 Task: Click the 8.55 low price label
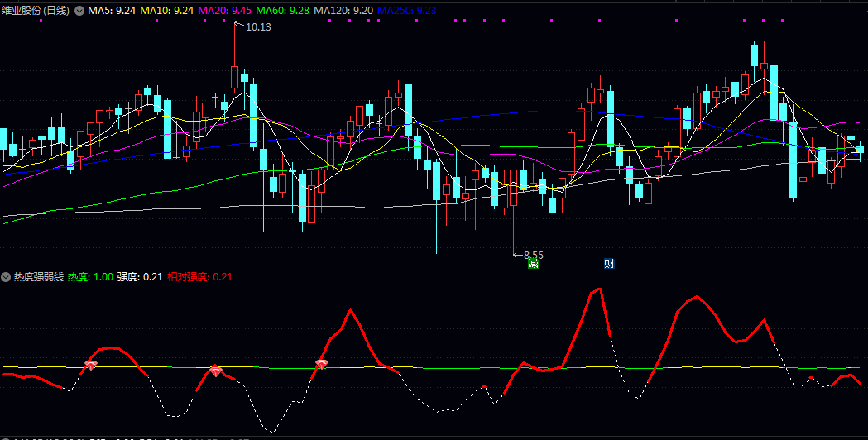534,255
